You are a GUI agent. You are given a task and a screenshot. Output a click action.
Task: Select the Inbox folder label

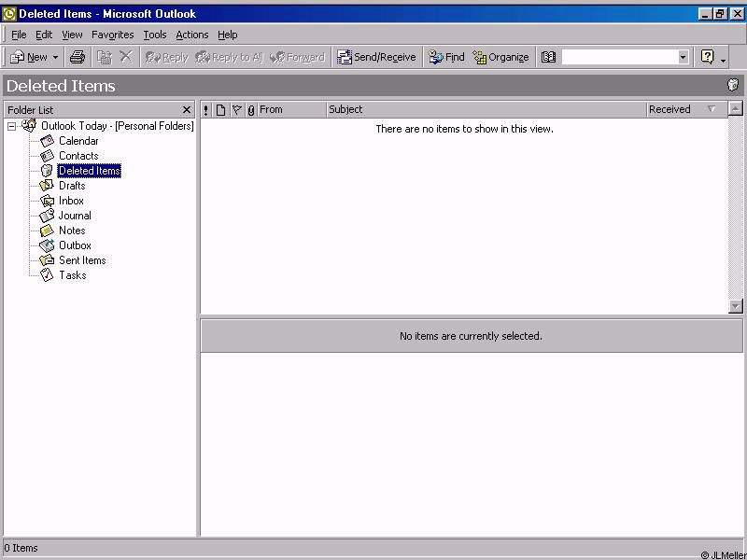(71, 201)
